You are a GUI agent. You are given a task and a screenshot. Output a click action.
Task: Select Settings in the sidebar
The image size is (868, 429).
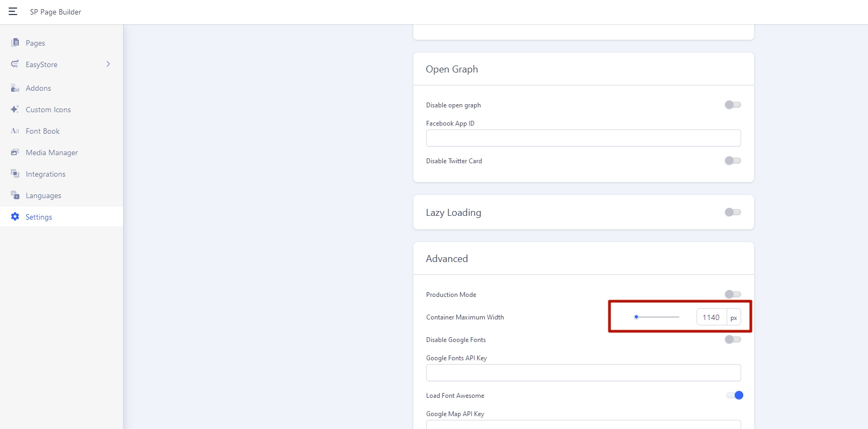[x=39, y=217]
